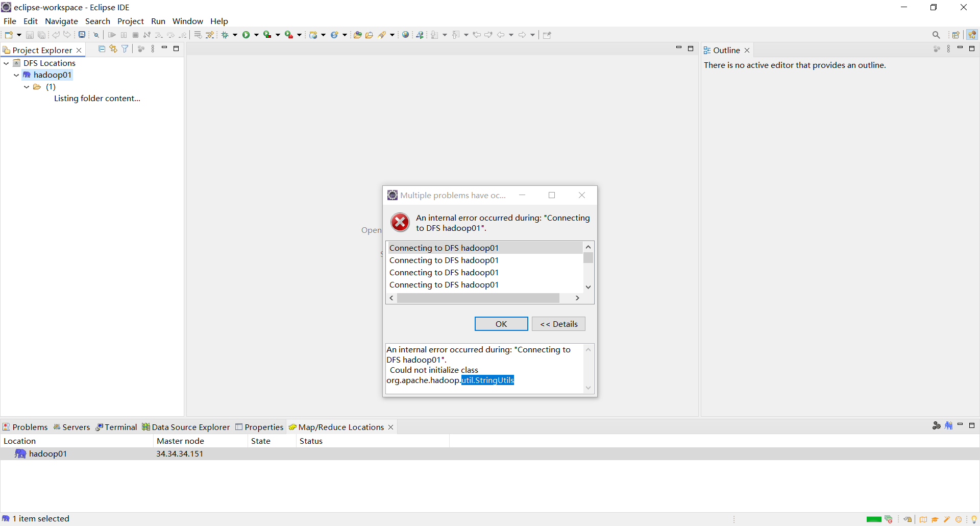Open the External Tools dropdown arrow
Viewport: 980px width, 526px height.
tap(300, 35)
